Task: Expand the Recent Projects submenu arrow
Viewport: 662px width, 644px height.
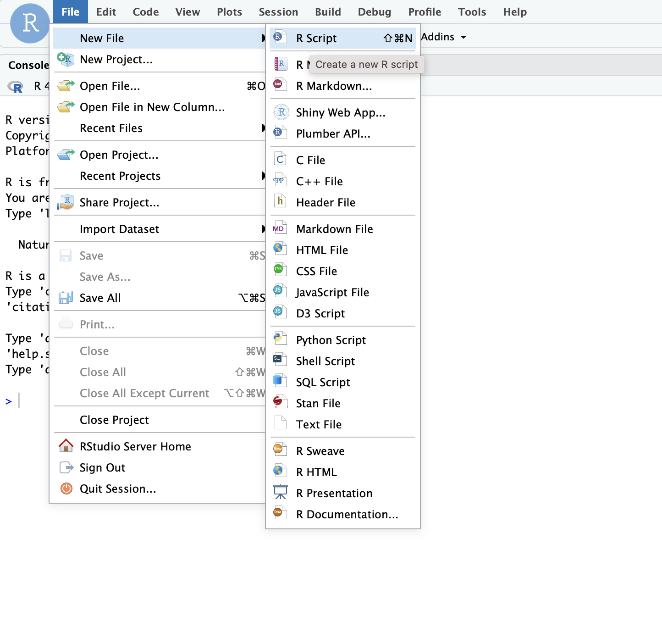Action: coord(263,176)
